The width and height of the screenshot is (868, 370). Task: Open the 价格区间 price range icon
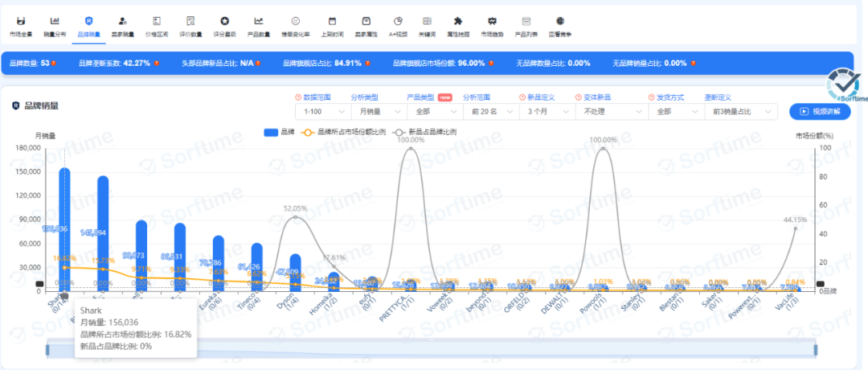(157, 22)
